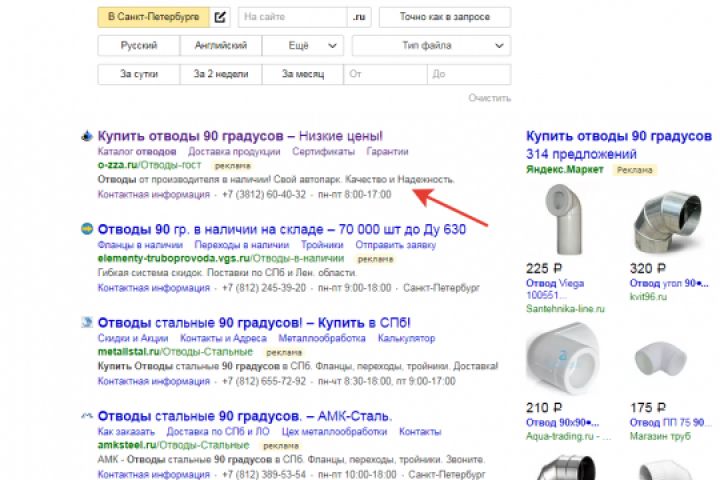The height and width of the screenshot is (480, 720).
Task: Focus the До date field
Action: click(469, 74)
